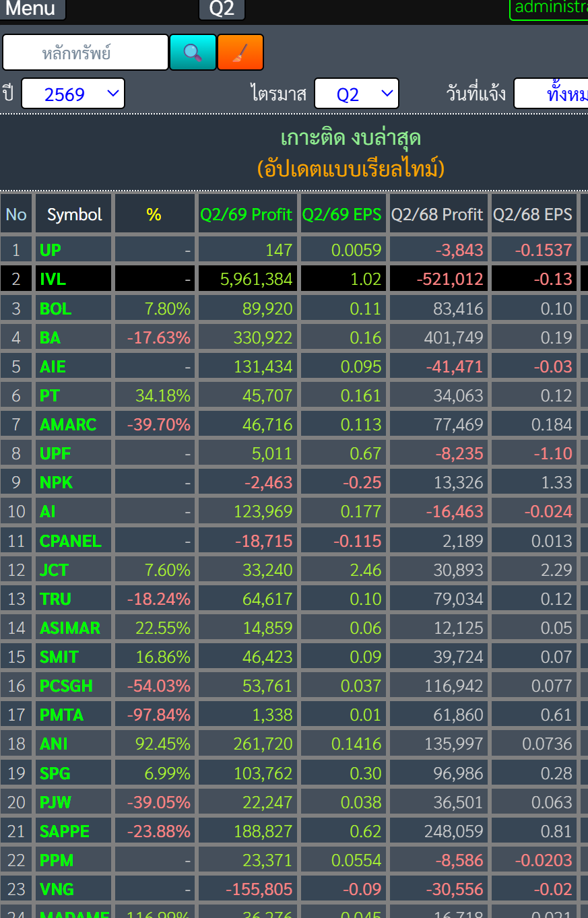Click the administrator account button

point(549,9)
